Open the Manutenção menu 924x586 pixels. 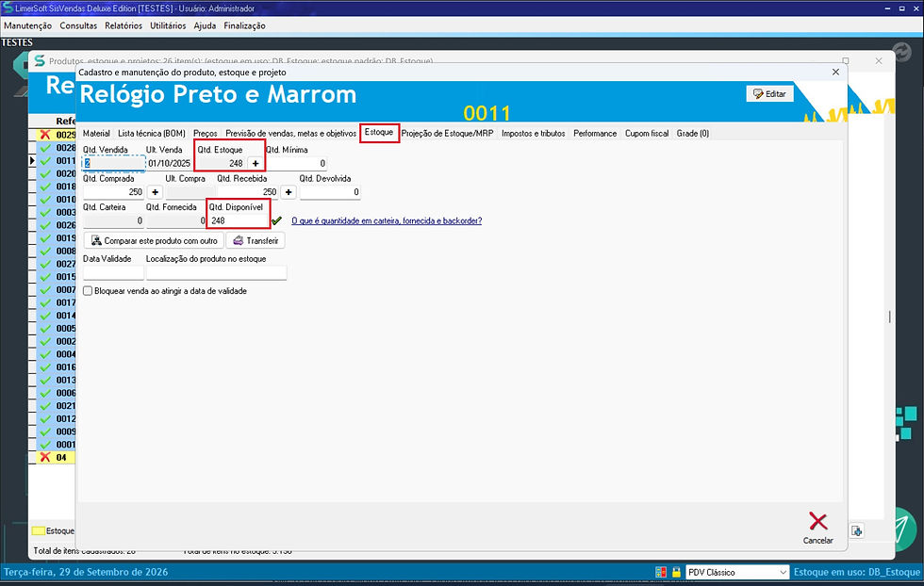[27, 26]
